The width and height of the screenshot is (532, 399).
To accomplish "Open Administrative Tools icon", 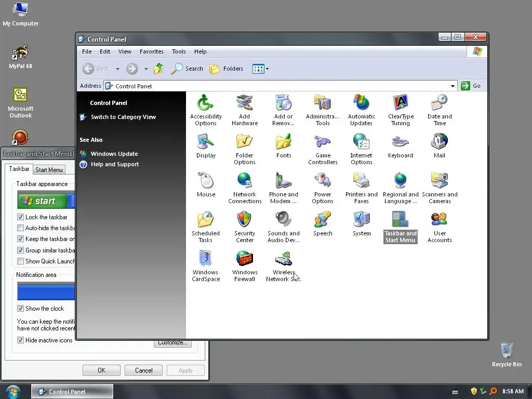I will [x=323, y=102].
